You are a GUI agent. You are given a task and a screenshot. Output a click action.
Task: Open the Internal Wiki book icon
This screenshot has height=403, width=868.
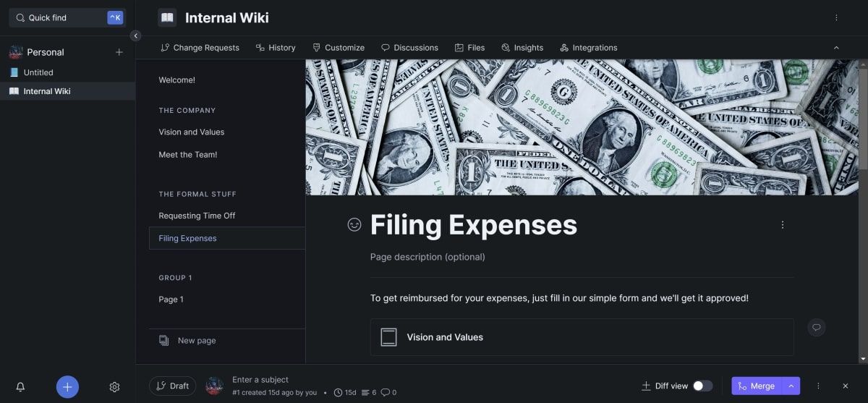pos(167,17)
